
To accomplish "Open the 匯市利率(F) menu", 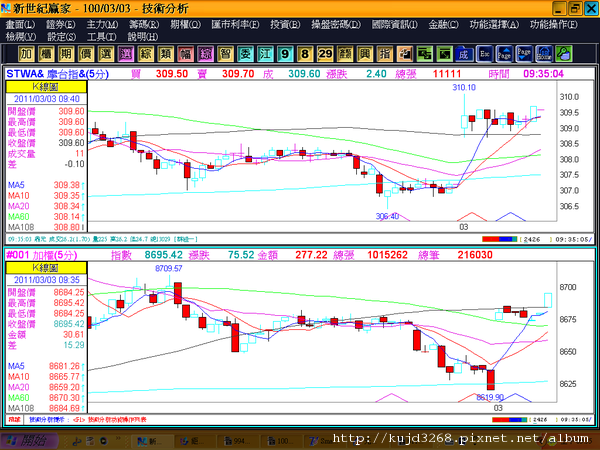I will click(235, 24).
